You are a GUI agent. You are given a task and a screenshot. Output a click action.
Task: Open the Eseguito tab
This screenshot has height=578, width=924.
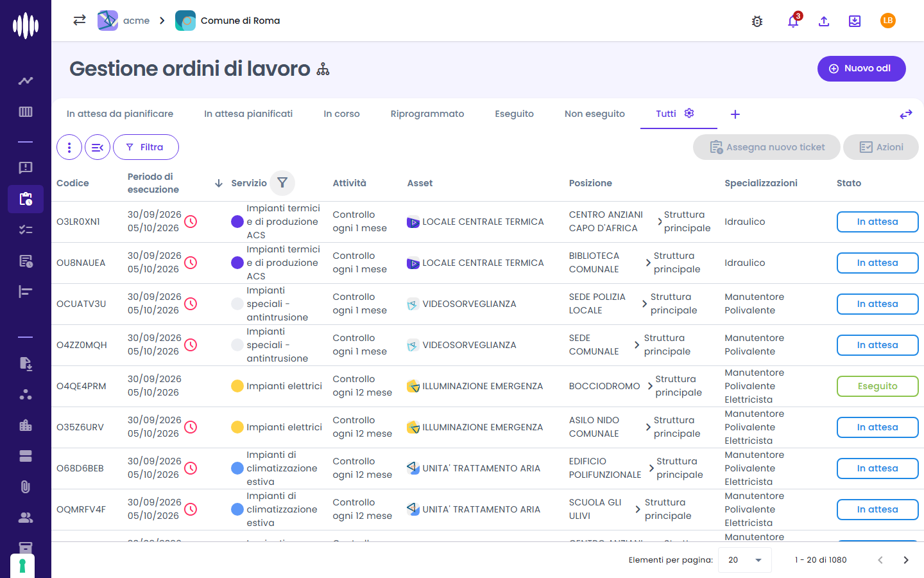[x=515, y=114]
